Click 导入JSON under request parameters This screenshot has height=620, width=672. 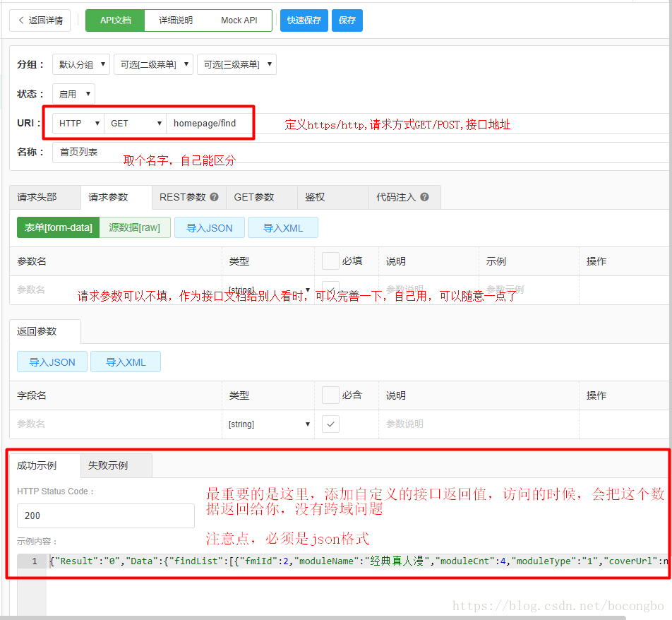click(x=210, y=227)
